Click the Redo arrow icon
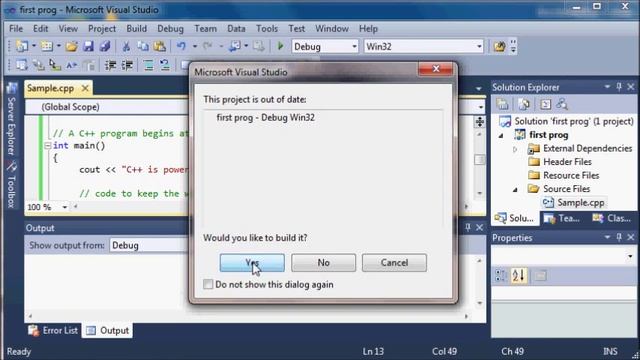 tap(208, 46)
